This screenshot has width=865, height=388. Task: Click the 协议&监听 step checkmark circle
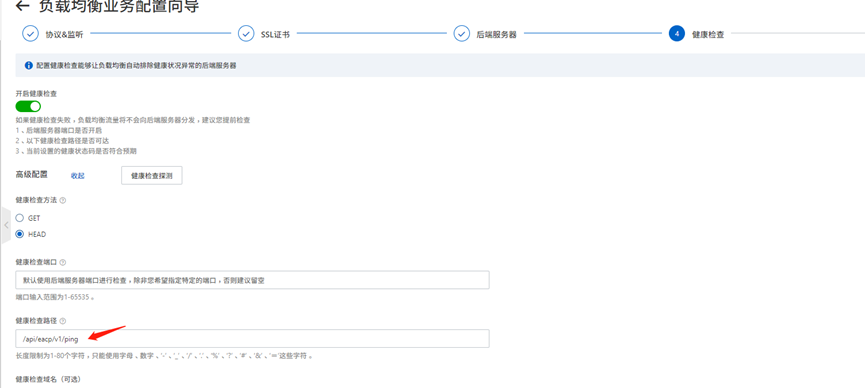(30, 33)
